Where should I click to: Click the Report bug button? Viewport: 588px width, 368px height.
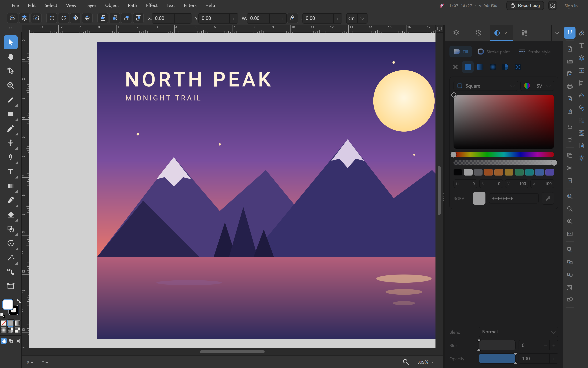pyautogui.click(x=525, y=5)
